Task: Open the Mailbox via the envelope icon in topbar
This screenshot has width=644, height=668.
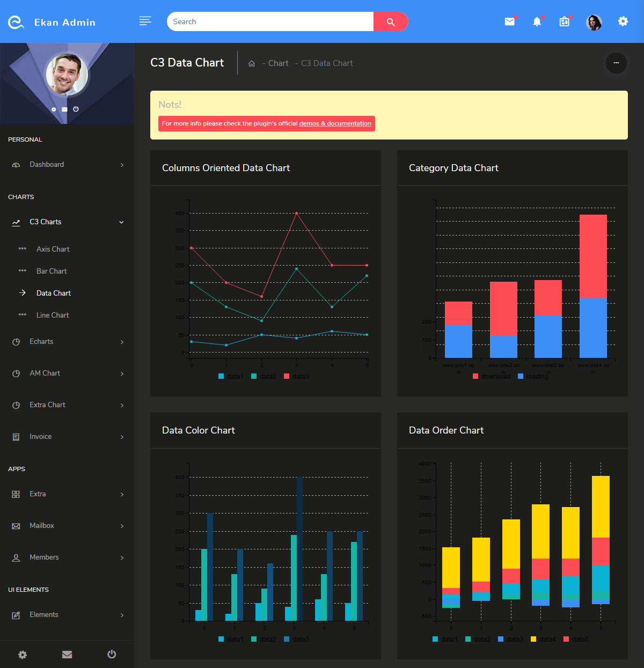Action: coord(509,21)
